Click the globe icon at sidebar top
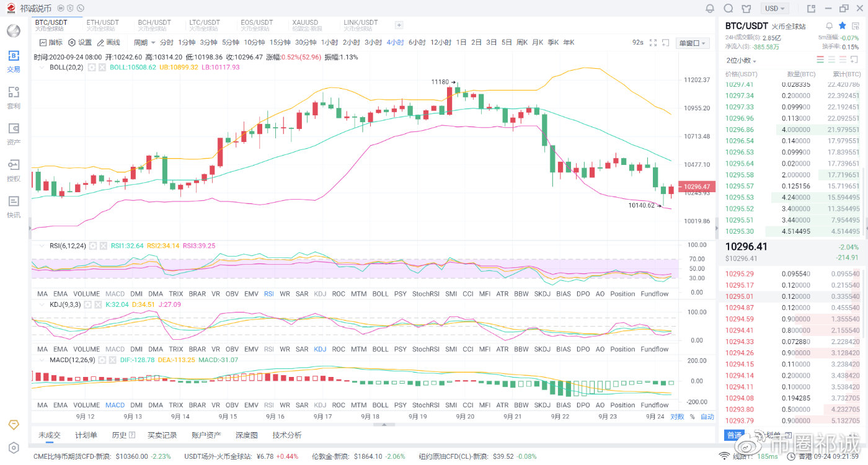 [14, 30]
